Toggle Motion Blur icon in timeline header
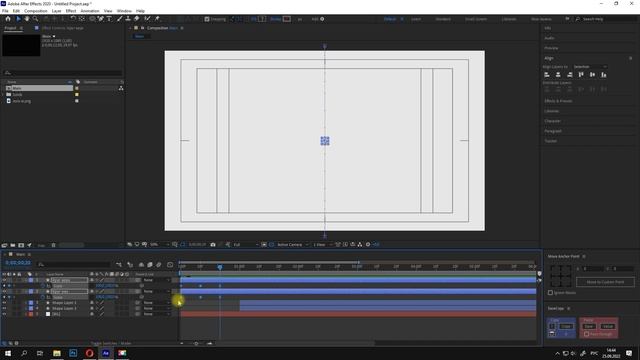This screenshot has height=360, width=640. (x=159, y=264)
